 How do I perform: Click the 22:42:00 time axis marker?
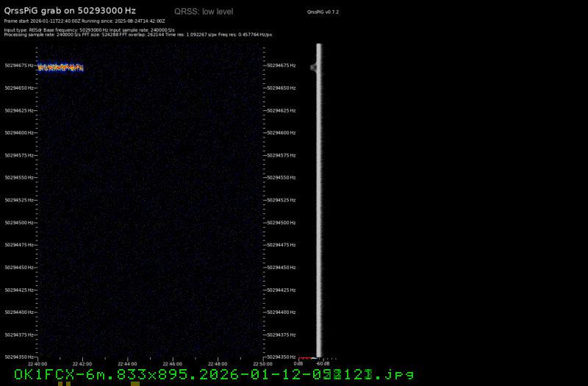(82, 363)
